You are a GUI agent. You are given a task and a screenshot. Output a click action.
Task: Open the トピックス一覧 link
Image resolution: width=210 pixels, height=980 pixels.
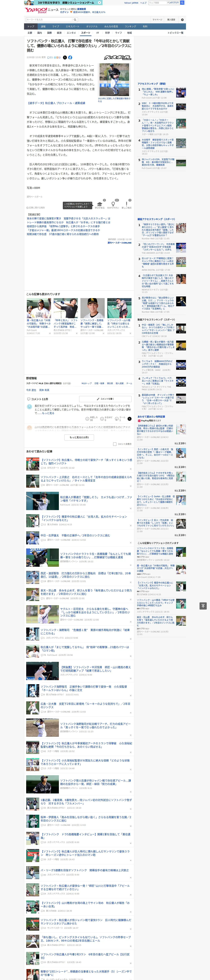point(175,33)
